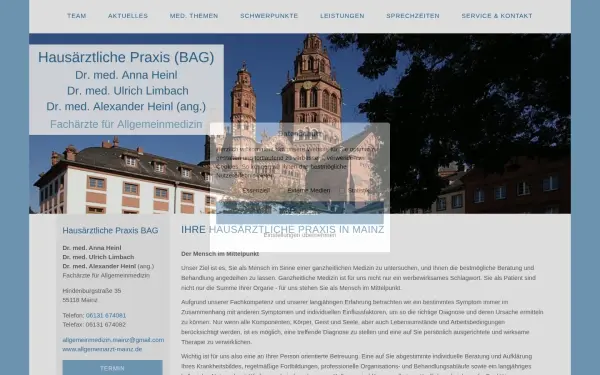
Task: Open the LEISTUNGEN menu
Action: tap(342, 16)
